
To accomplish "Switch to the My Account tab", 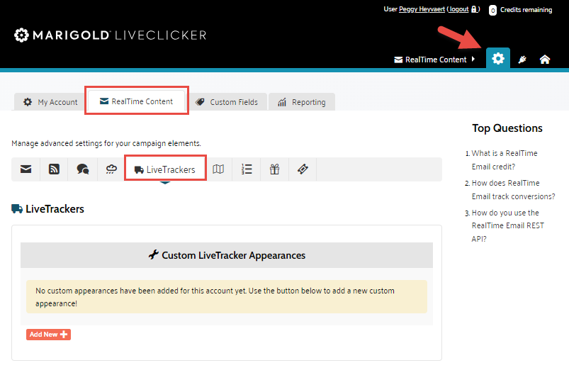I will click(x=50, y=102).
